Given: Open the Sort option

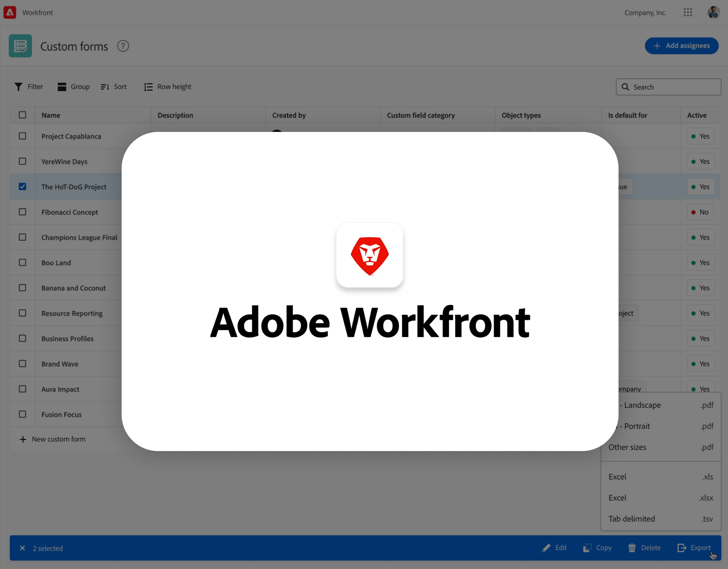Looking at the screenshot, I should [x=114, y=87].
